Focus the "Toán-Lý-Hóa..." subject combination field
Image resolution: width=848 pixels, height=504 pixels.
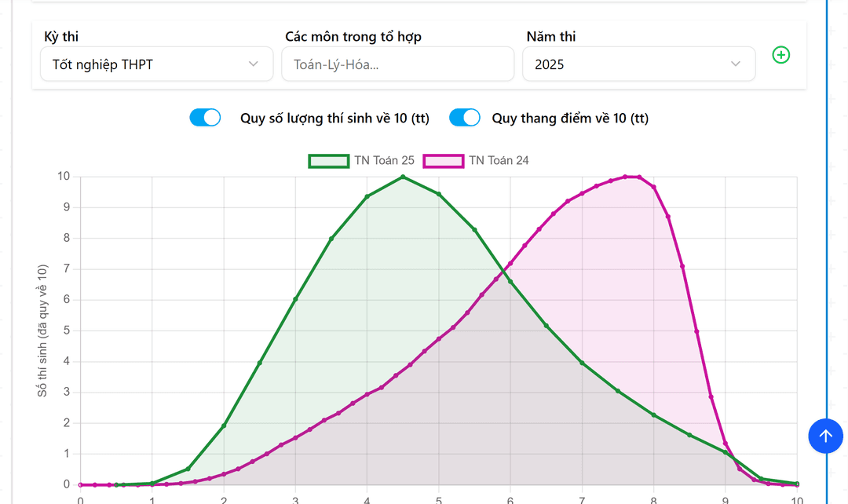(x=397, y=64)
